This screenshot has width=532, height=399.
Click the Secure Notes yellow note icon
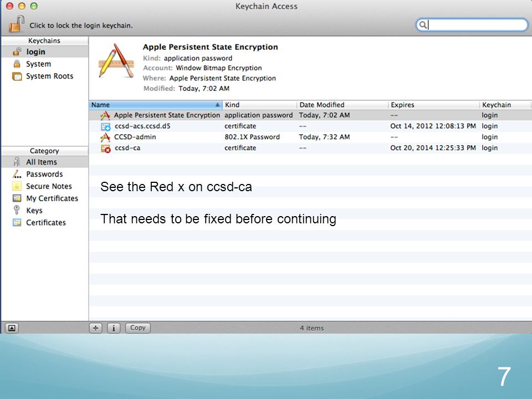coord(17,186)
